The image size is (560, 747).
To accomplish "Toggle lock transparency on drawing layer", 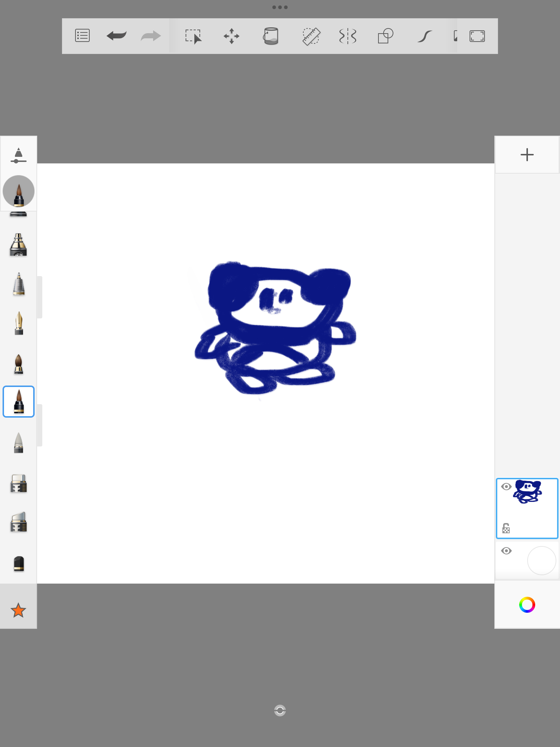I will click(506, 528).
